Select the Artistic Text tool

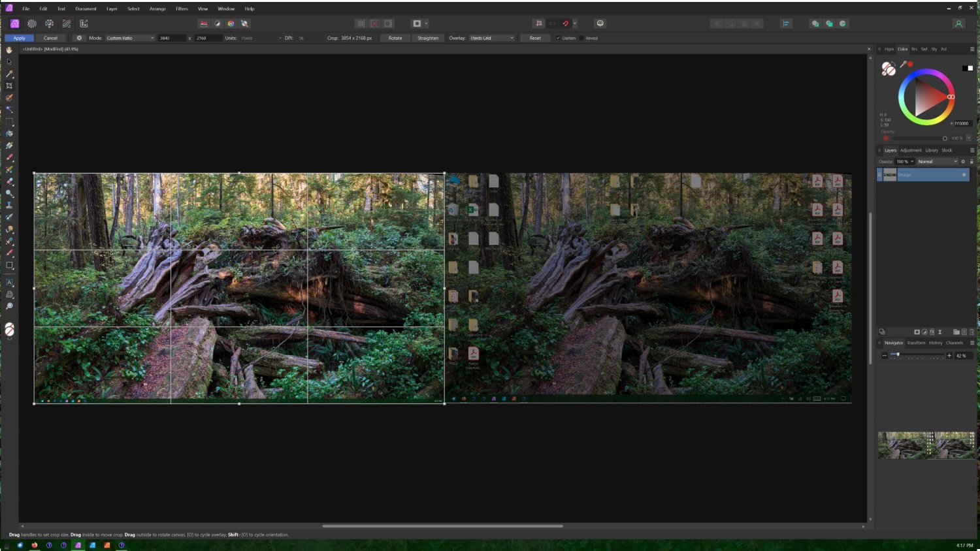point(9,283)
